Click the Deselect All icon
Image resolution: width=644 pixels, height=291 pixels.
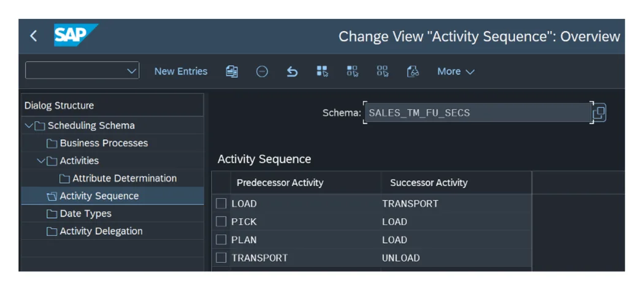[x=383, y=71]
